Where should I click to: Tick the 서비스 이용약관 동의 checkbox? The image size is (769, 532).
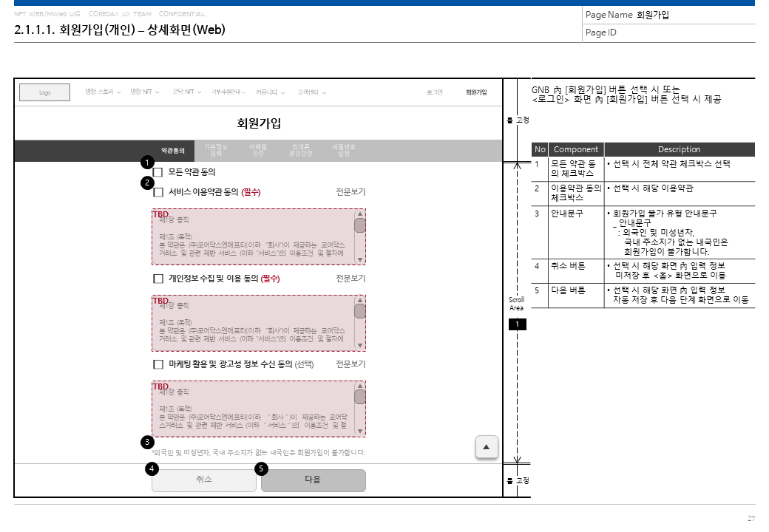pos(158,192)
